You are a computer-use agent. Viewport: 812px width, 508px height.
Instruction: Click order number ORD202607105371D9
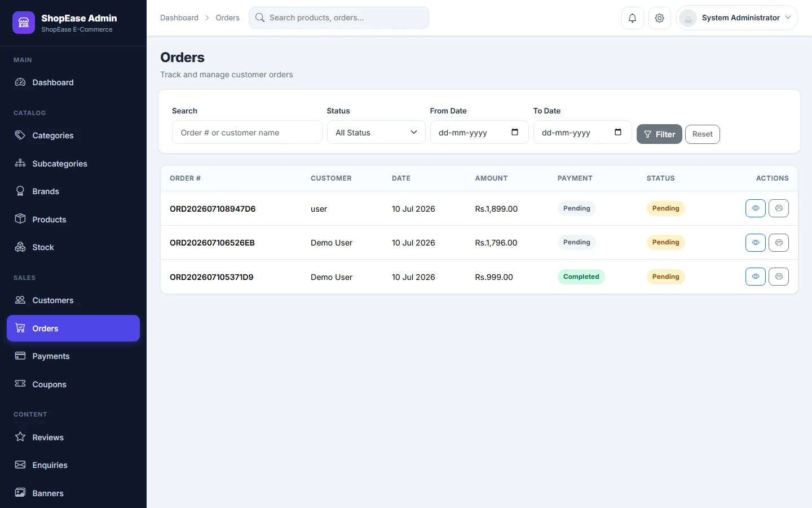[x=211, y=277]
